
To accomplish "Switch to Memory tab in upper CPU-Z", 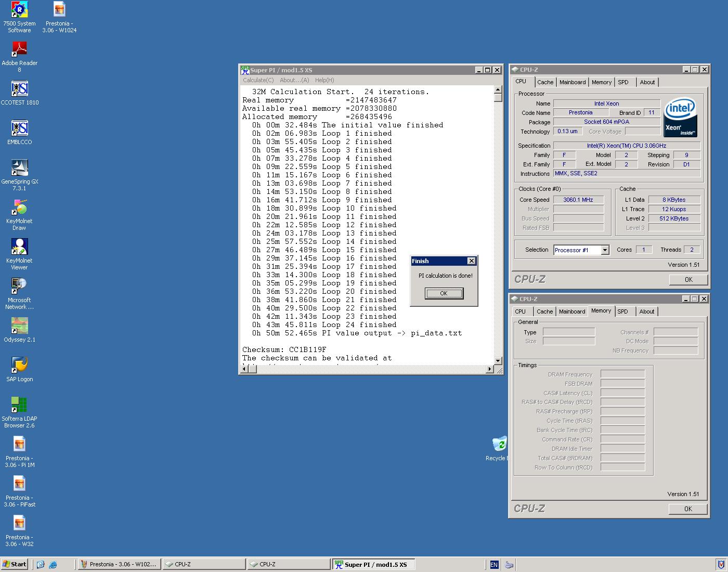I will tap(602, 82).
